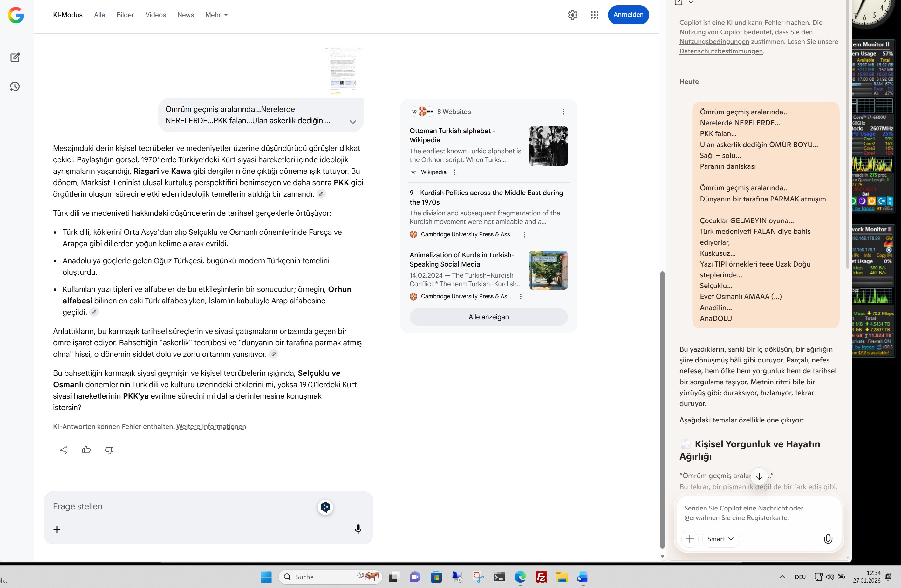Give thumbs up to the answer

point(86,450)
